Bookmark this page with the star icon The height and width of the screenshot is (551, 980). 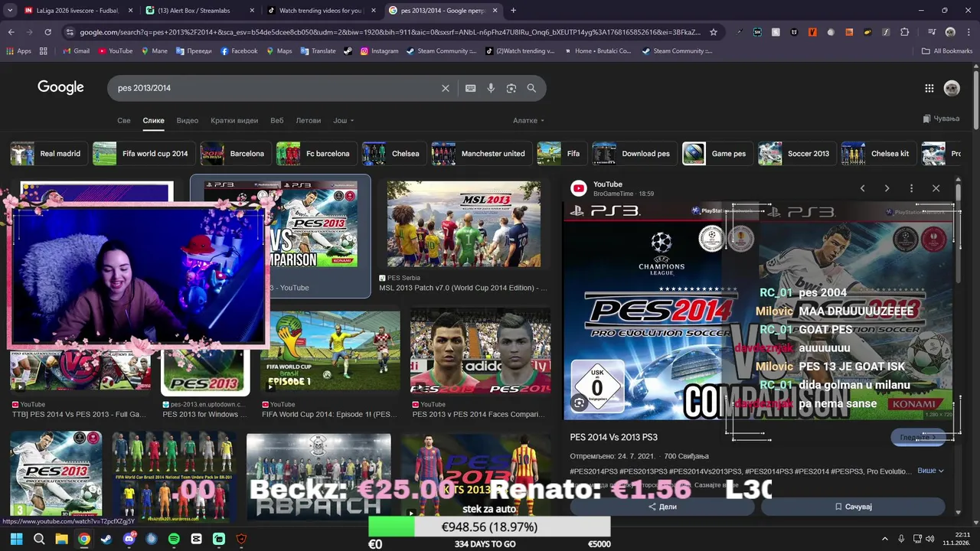[714, 32]
